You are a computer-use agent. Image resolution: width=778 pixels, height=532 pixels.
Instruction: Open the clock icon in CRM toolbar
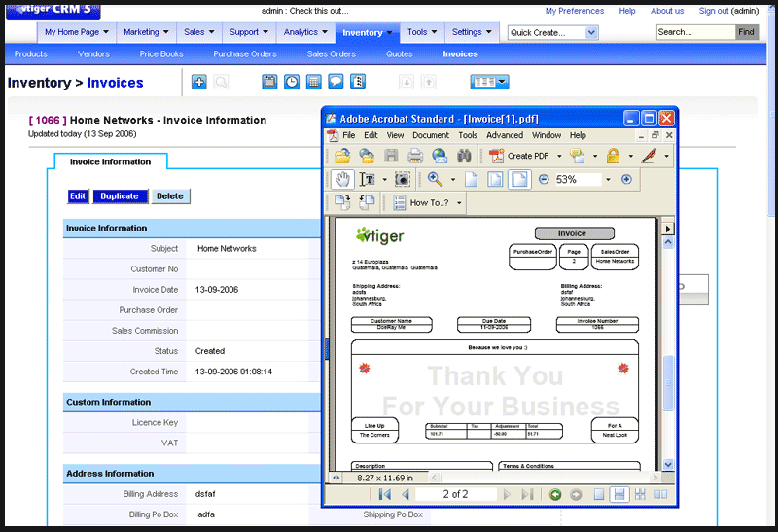[x=291, y=82]
